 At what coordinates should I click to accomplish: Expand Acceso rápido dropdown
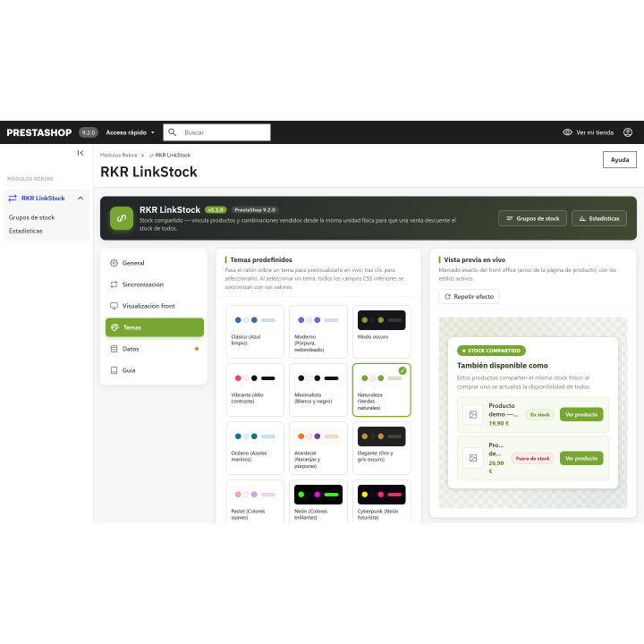pos(131,132)
